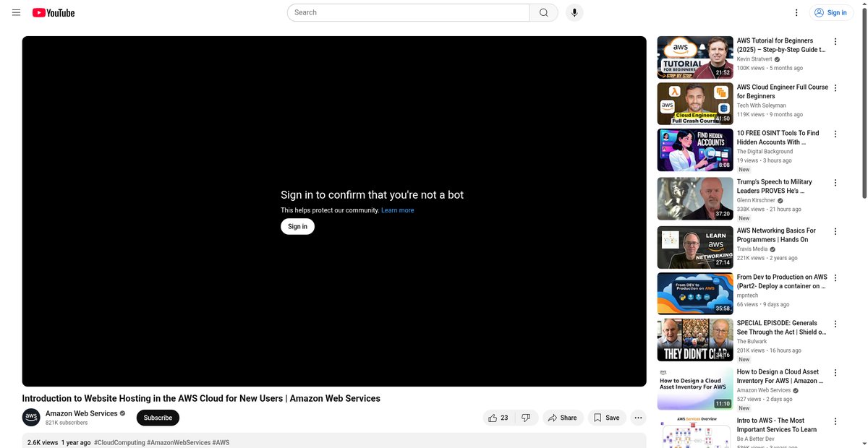Open From Dev to Production on AWS thumbnail

694,293
